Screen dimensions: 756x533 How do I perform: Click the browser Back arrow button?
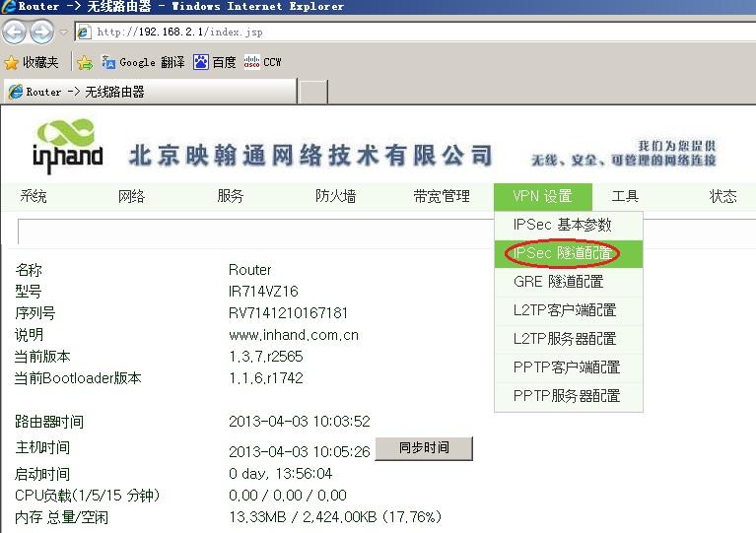pos(15,32)
